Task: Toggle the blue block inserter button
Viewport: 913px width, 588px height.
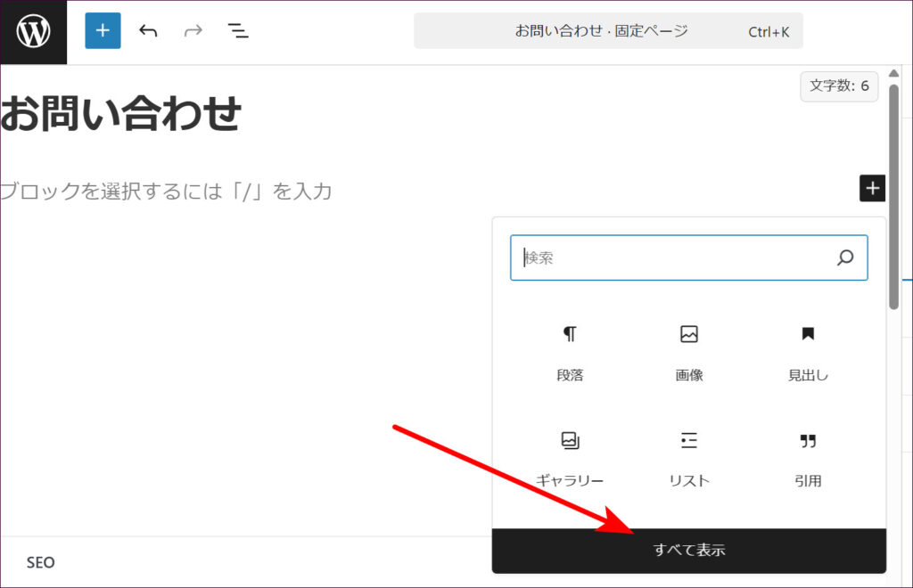Action: [103, 31]
